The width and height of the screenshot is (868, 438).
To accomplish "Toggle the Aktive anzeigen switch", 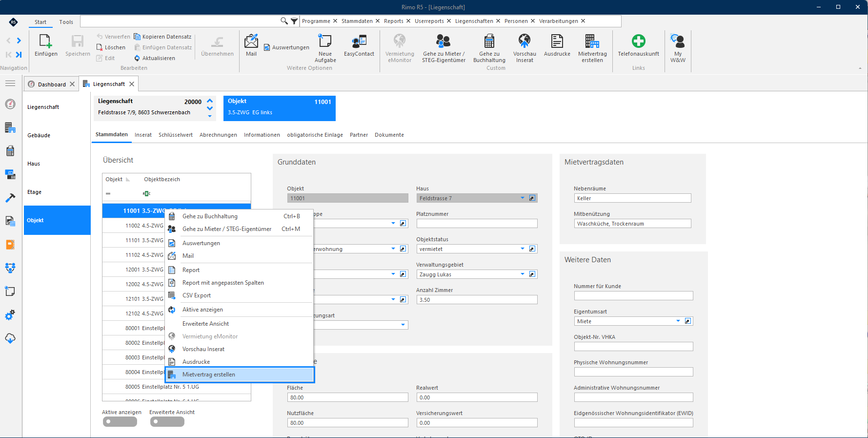I will 120,421.
